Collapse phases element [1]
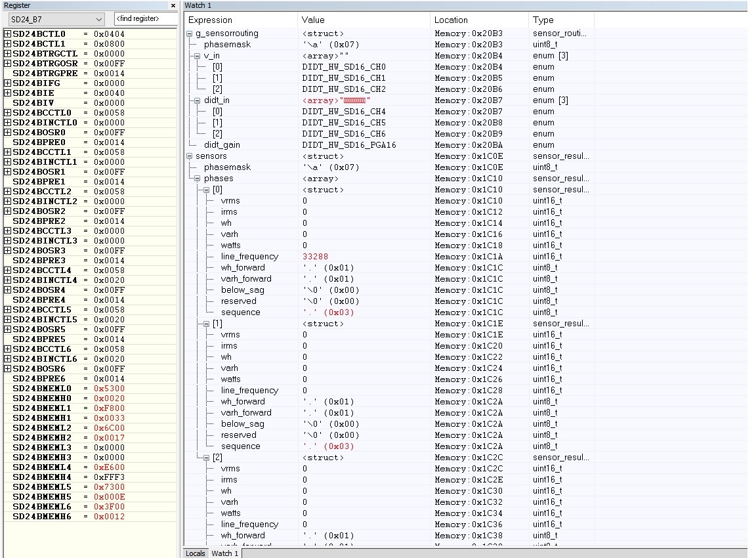 206,324
